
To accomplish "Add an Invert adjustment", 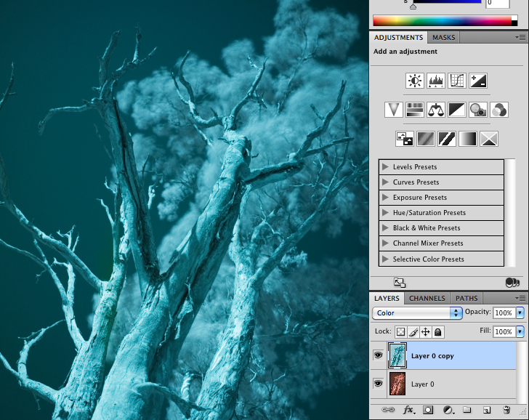I will click(404, 139).
